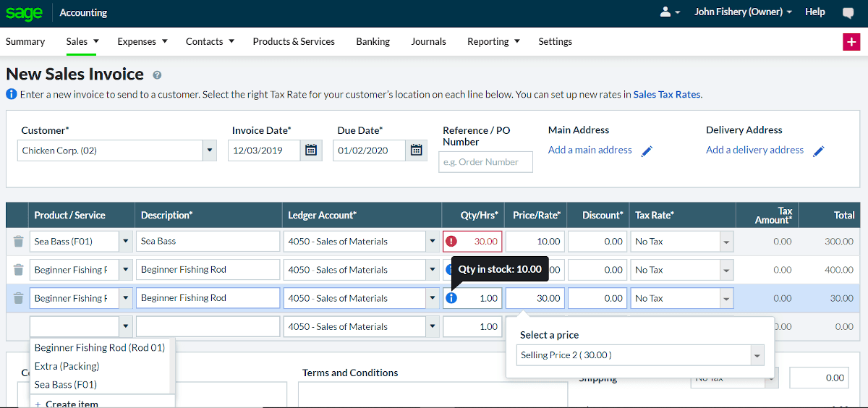Open the chat speech bubble icon
This screenshot has height=408, width=868.
pos(848,12)
